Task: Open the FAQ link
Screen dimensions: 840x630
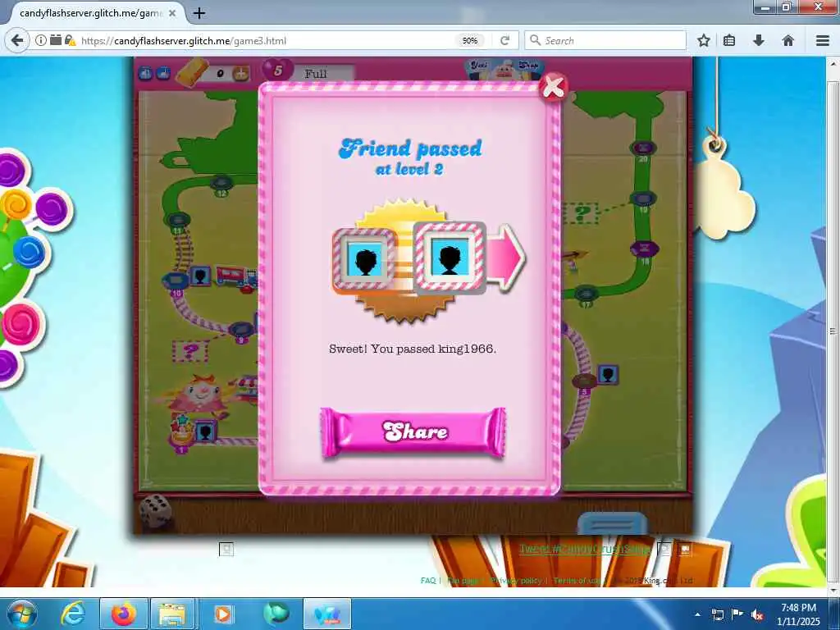Action: 428,580
